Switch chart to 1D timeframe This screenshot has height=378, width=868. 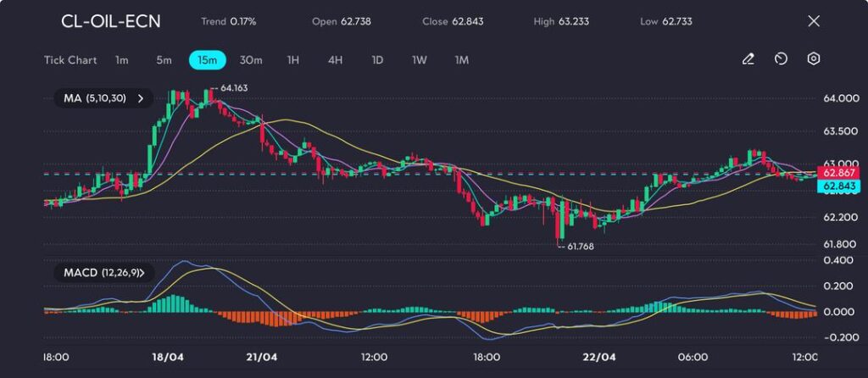click(378, 60)
